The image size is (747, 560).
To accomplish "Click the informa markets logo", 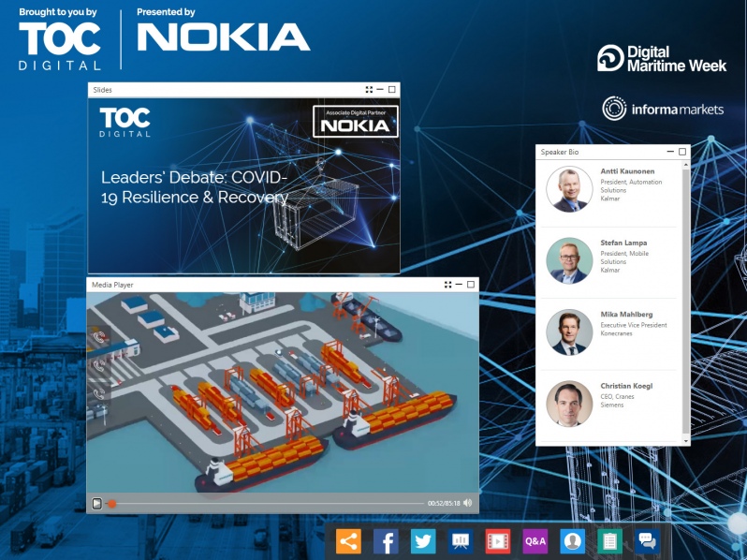I will tap(663, 109).
